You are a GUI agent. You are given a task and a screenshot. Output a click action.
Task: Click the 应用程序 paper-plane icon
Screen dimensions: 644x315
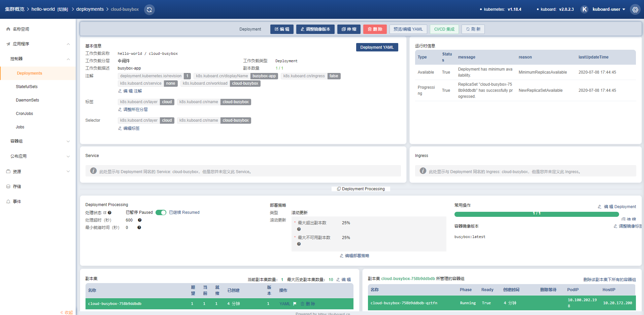tap(8, 44)
